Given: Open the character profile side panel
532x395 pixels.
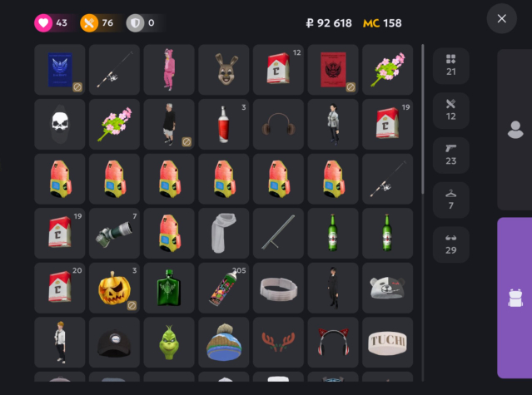Looking at the screenshot, I should [x=515, y=130].
